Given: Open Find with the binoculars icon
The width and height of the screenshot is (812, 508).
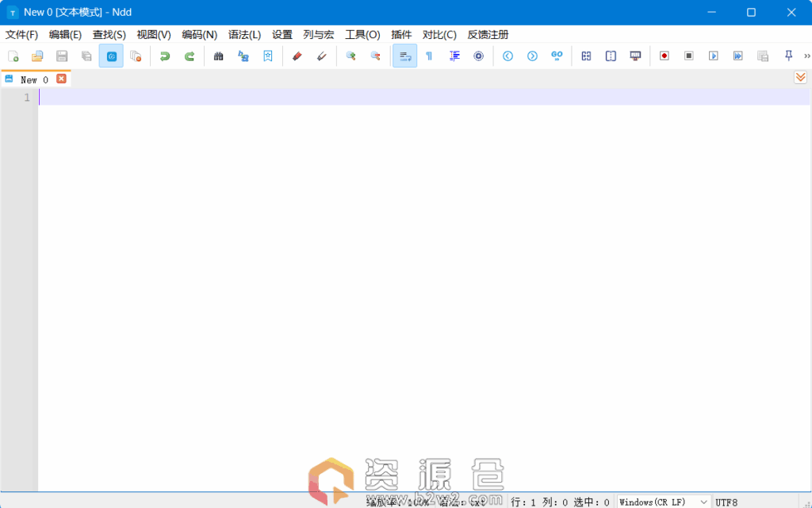Looking at the screenshot, I should (x=219, y=56).
